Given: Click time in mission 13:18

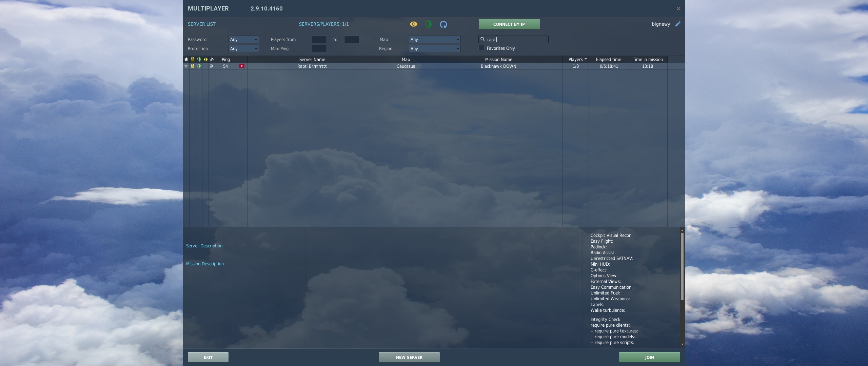Looking at the screenshot, I should pyautogui.click(x=647, y=66).
